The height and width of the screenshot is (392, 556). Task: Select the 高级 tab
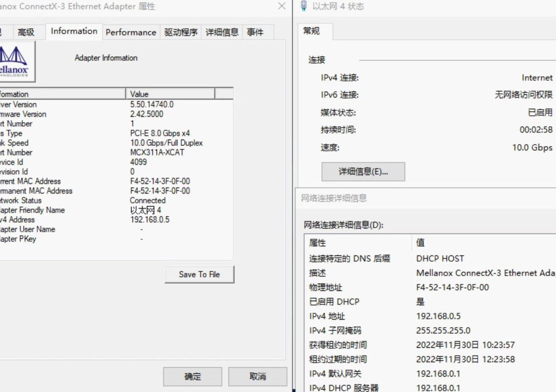pyautogui.click(x=26, y=32)
